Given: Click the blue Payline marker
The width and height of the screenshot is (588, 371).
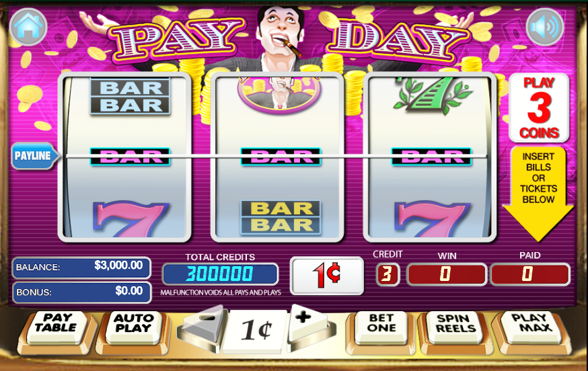Looking at the screenshot, I should 34,155.
